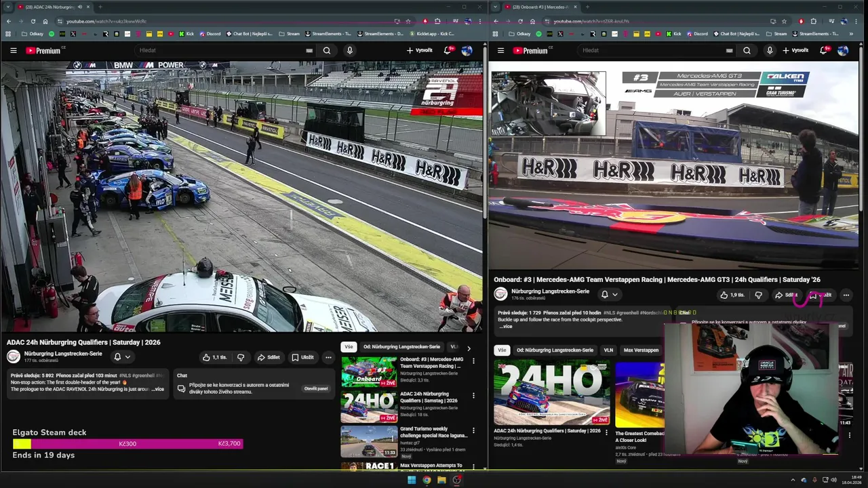Select Od: Nürburgring Langstrecken-Serie chip in left window

click(x=401, y=347)
